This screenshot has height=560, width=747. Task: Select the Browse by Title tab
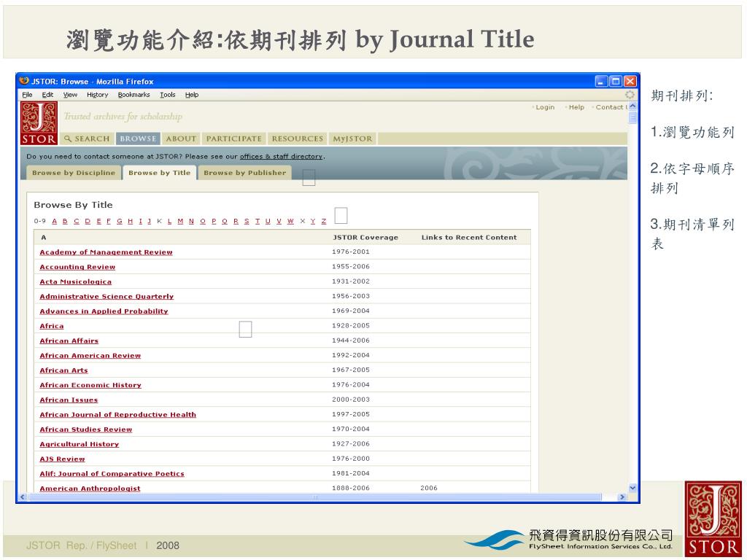tap(159, 173)
